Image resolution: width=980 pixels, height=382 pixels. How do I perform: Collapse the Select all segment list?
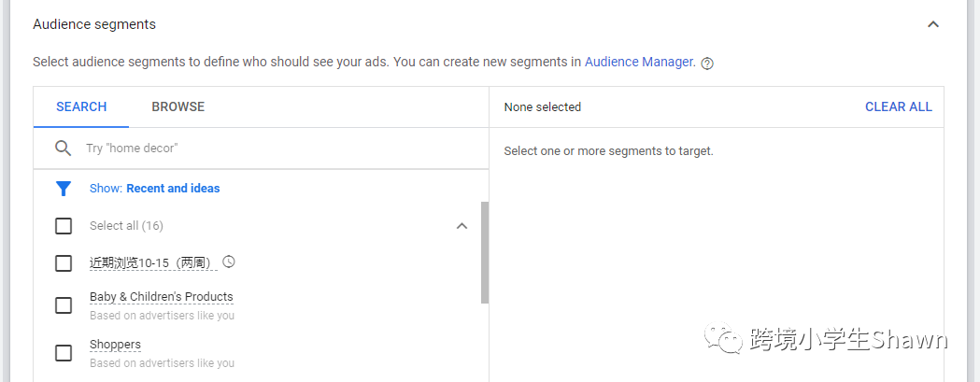pos(462,226)
